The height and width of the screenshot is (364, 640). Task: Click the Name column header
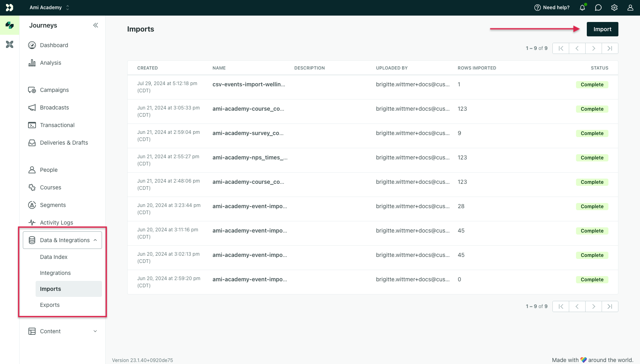[x=219, y=68]
